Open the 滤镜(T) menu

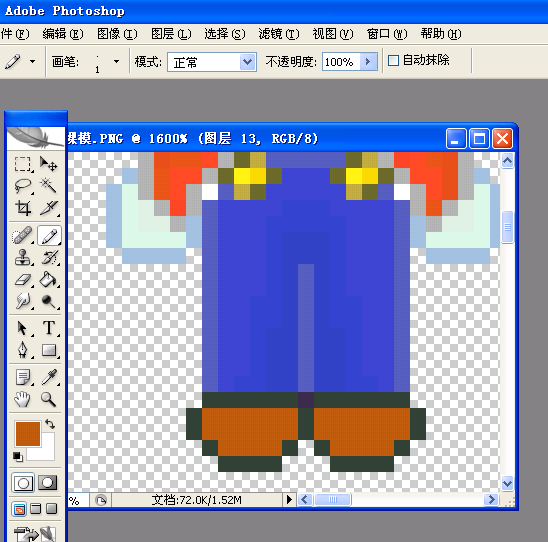click(279, 34)
